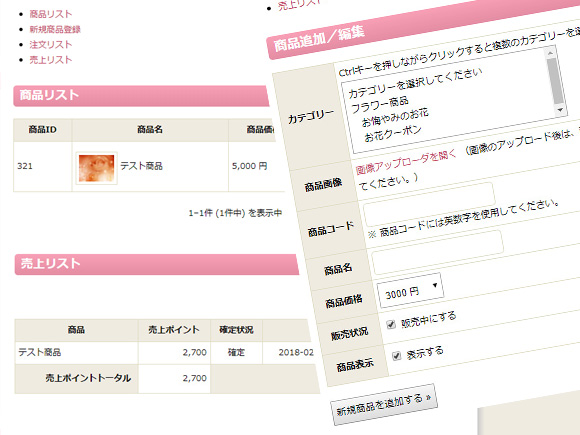Image resolution: width=580 pixels, height=435 pixels.
Task: Select フラワー商品 in category list
Action: [x=380, y=105]
